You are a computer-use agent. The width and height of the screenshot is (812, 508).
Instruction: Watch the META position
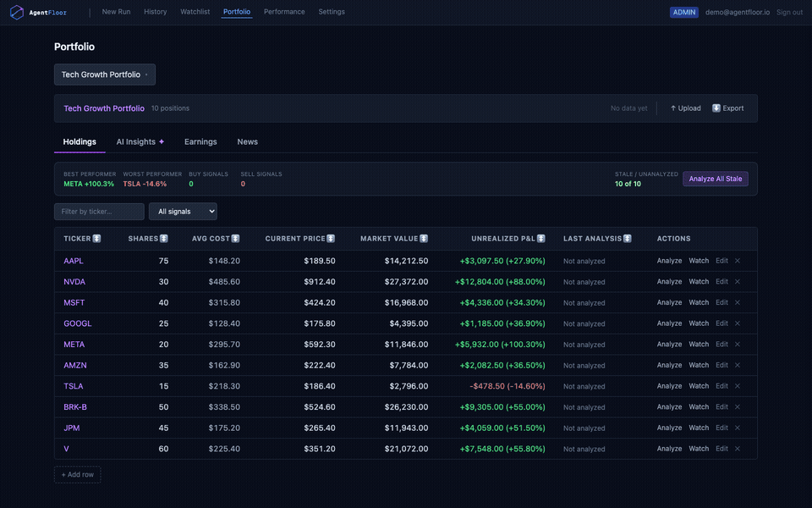pos(699,345)
